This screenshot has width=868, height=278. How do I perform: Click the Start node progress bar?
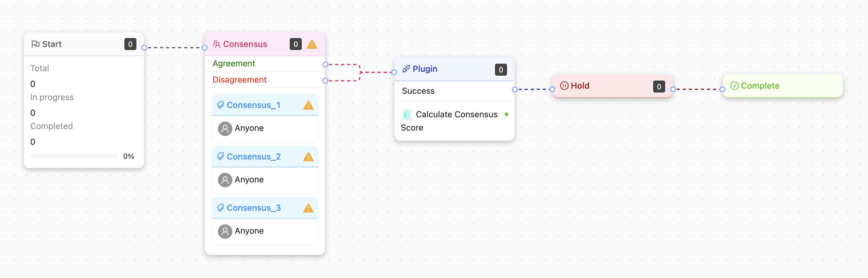tap(74, 156)
